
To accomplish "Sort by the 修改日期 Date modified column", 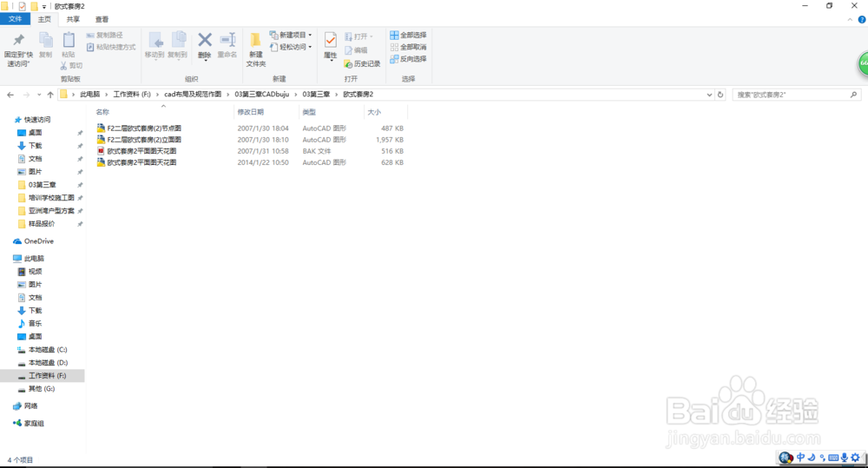I will point(250,112).
